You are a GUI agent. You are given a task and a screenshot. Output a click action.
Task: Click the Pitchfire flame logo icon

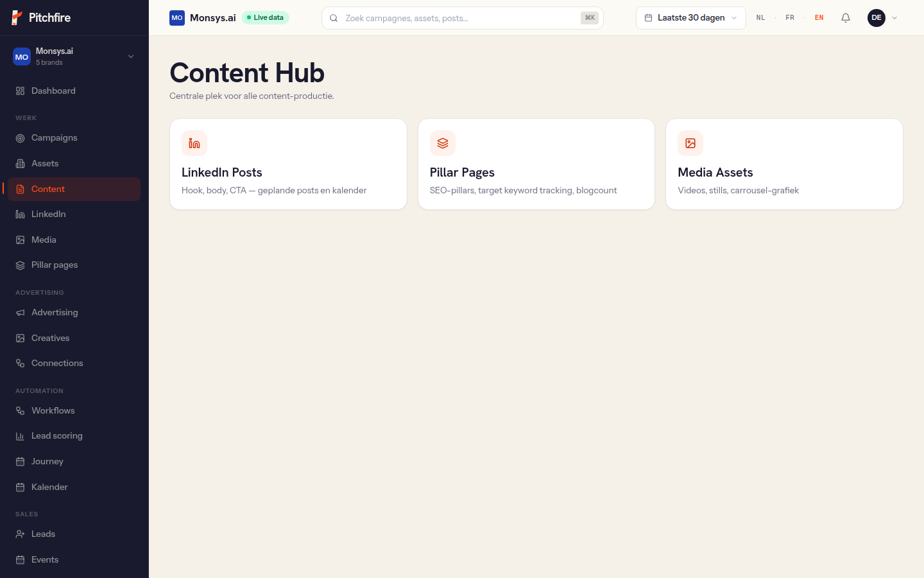tap(17, 18)
